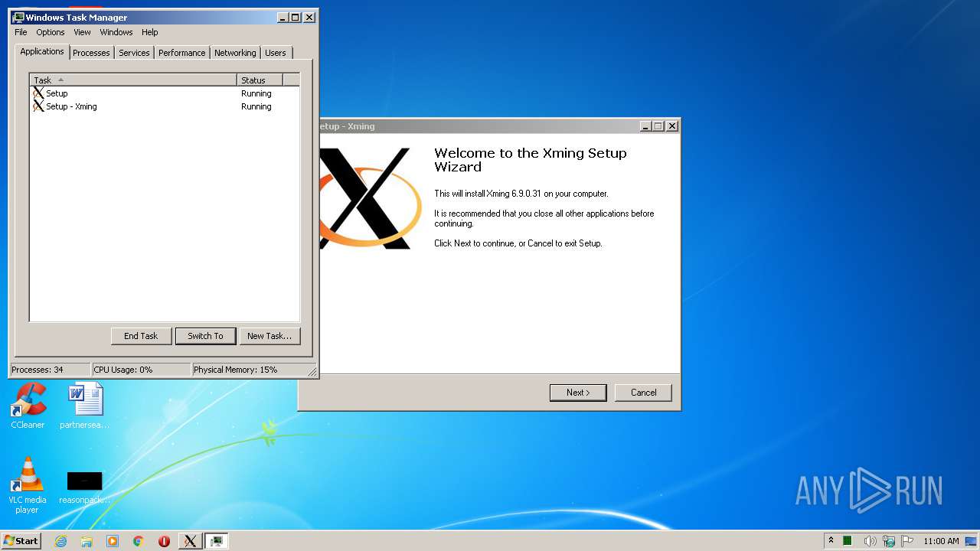The image size is (980, 551).
Task: Click the Switch To button
Action: coord(205,336)
